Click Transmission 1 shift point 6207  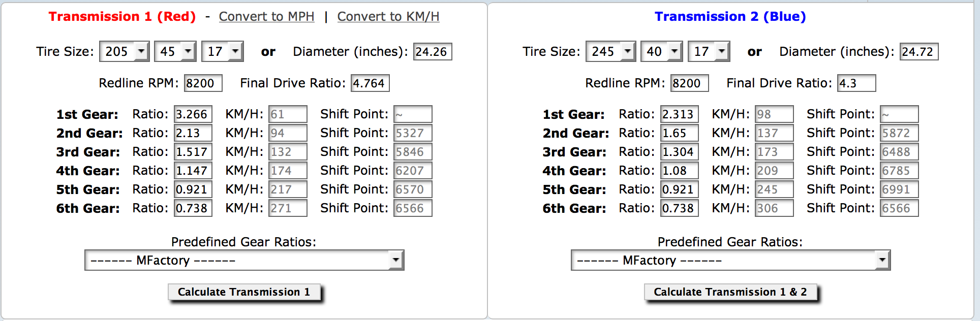(413, 171)
